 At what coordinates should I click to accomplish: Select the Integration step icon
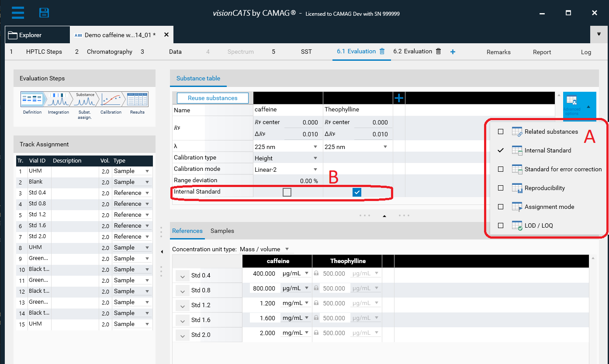[x=59, y=100]
